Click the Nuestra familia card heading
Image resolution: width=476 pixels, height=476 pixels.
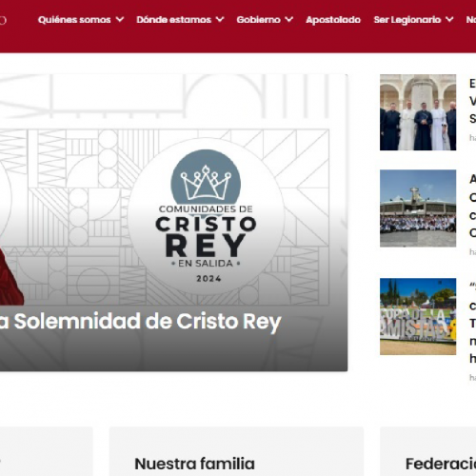point(194,464)
